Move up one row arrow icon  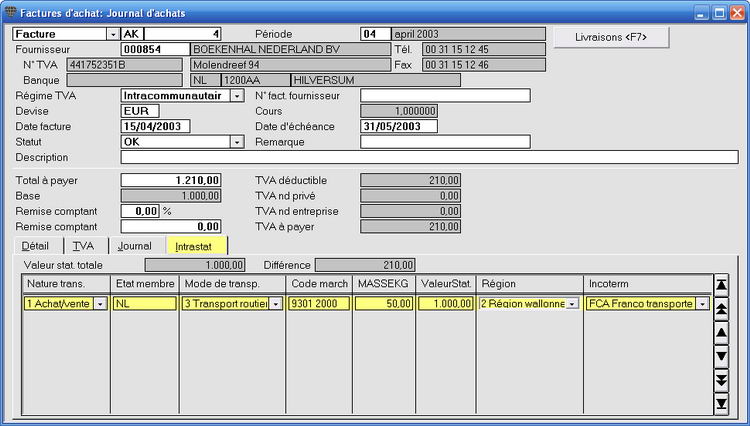pos(721,333)
